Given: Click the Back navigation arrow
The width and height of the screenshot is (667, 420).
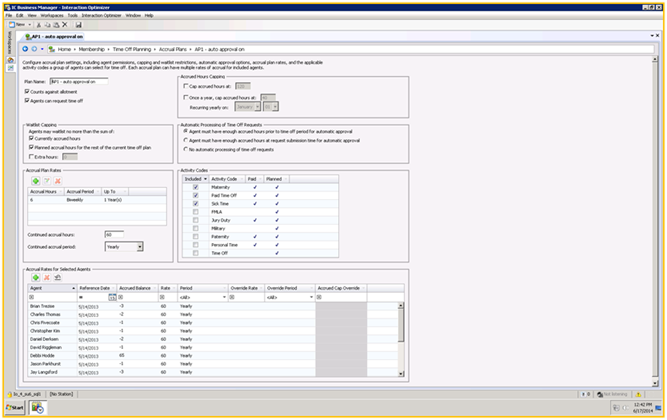Looking at the screenshot, I should pyautogui.click(x=26, y=48).
